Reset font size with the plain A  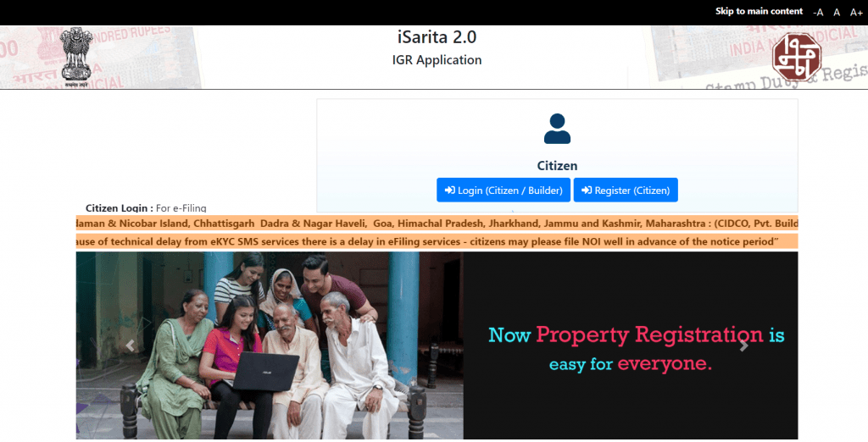coord(837,12)
